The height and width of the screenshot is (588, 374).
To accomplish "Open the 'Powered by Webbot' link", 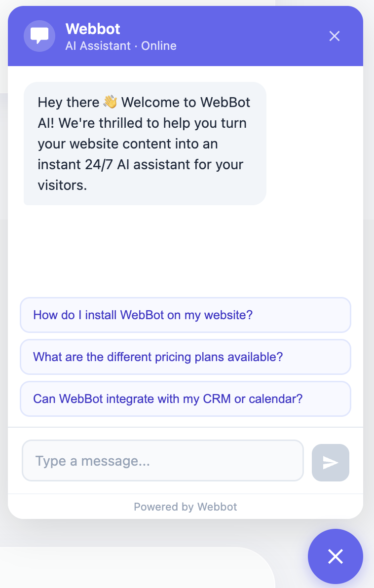I will point(185,507).
